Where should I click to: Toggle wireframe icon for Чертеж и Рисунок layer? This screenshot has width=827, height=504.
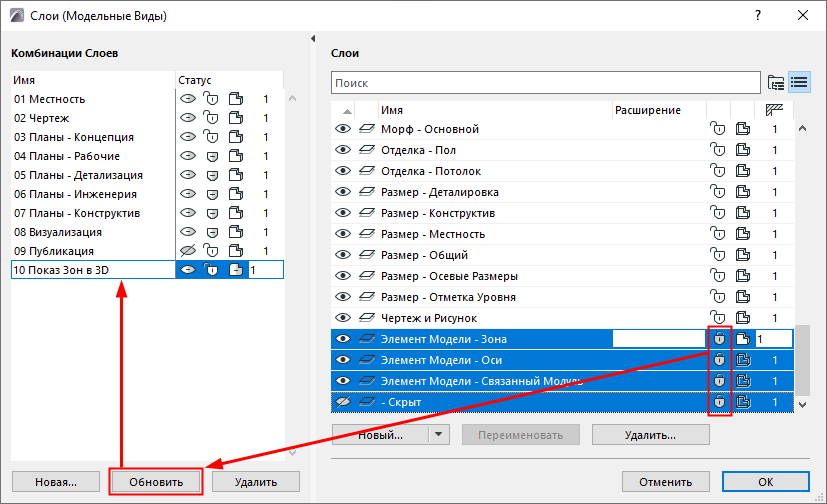pos(743,318)
